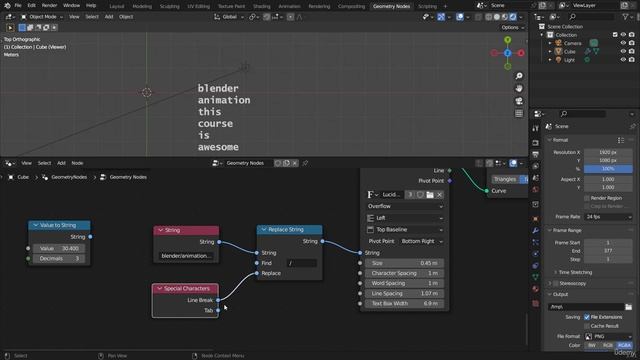Expand the Time Stretching subpanel
640x360 pixels.
[556, 272]
